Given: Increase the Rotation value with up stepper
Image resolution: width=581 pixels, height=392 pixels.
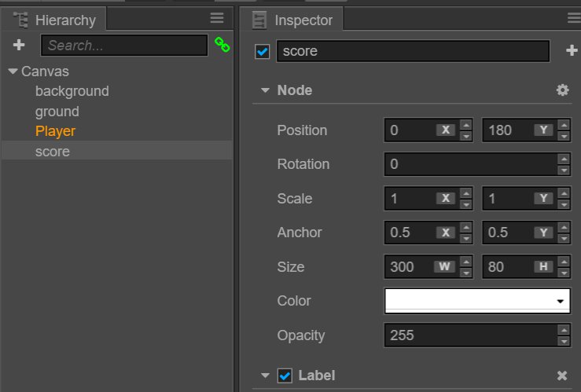Looking at the screenshot, I should coord(564,159).
